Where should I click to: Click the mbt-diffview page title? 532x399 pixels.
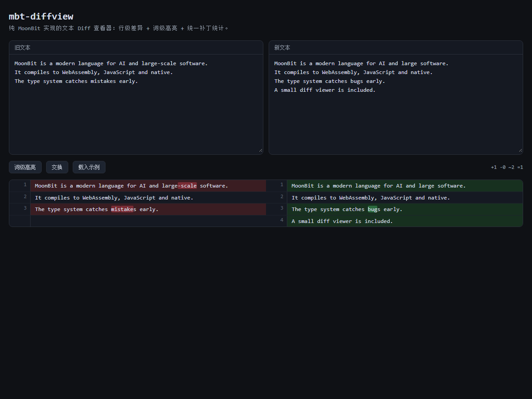click(41, 16)
